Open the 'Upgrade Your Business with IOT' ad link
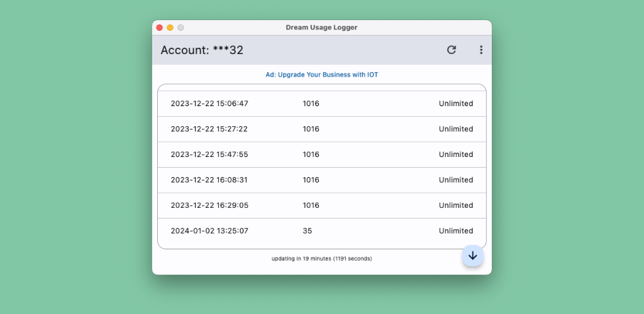Screen dimensions: 644x314 (x=321, y=75)
